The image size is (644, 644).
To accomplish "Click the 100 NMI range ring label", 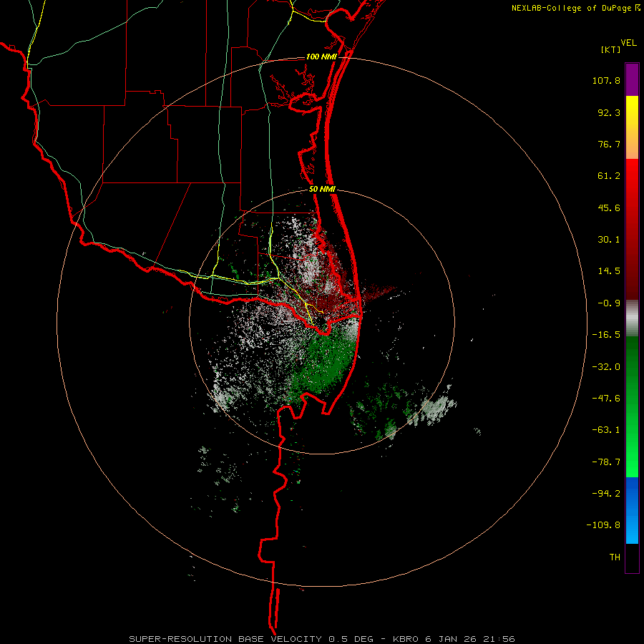I will click(x=321, y=57).
